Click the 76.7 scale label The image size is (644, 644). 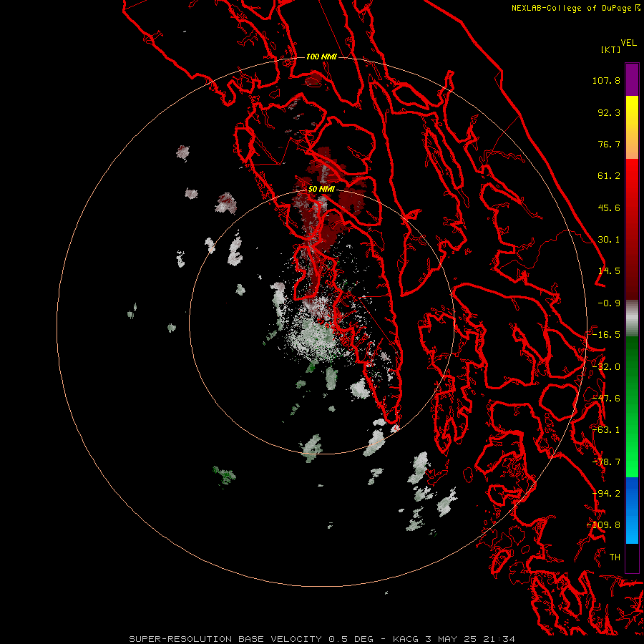tap(609, 144)
